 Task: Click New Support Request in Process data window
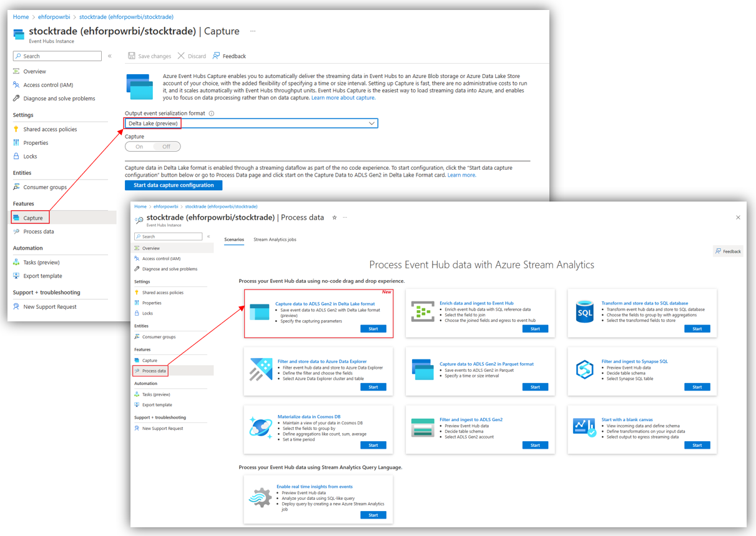163,428
